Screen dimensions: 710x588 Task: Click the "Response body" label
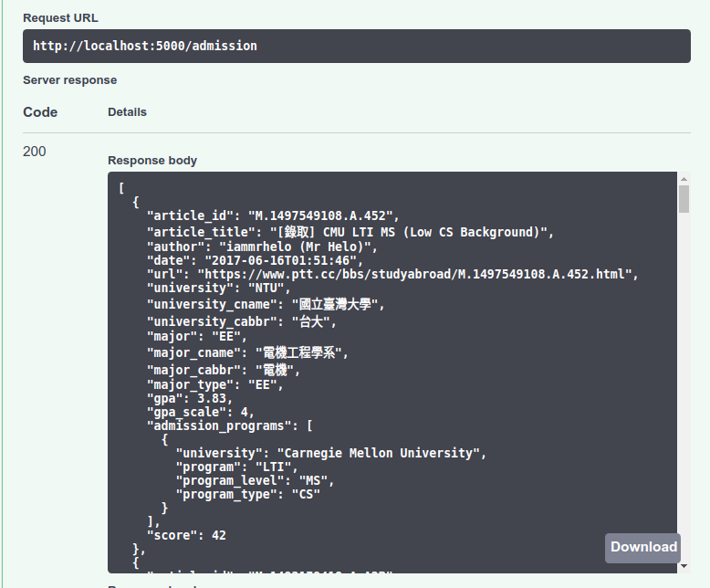click(152, 161)
